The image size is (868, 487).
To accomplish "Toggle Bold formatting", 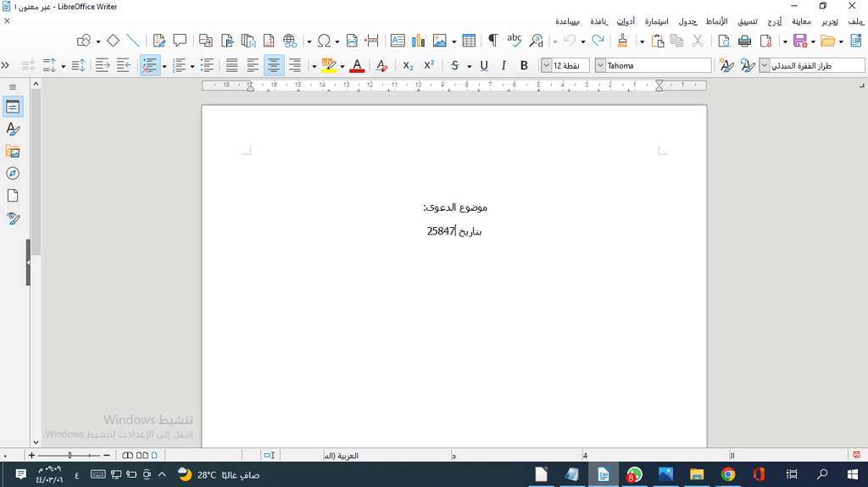I will click(524, 65).
